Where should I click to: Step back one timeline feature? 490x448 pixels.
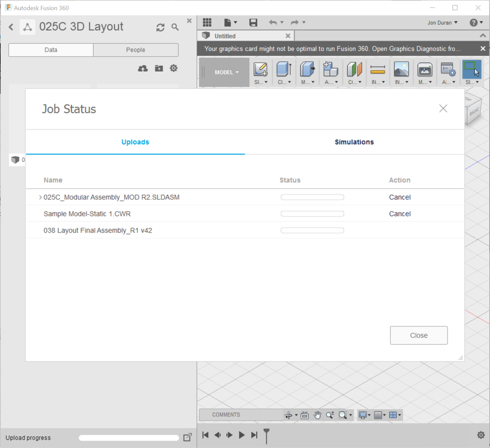(x=217, y=435)
